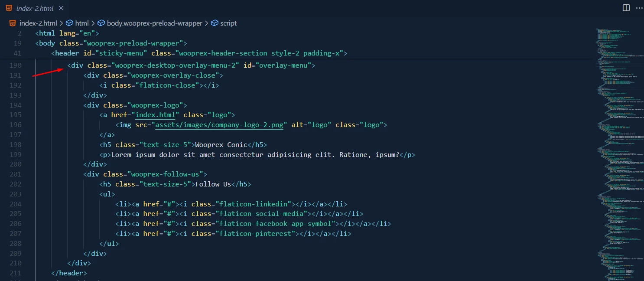Click the cube icon beside body.wooprex-preload-wrapper
This screenshot has height=281, width=644.
[101, 23]
